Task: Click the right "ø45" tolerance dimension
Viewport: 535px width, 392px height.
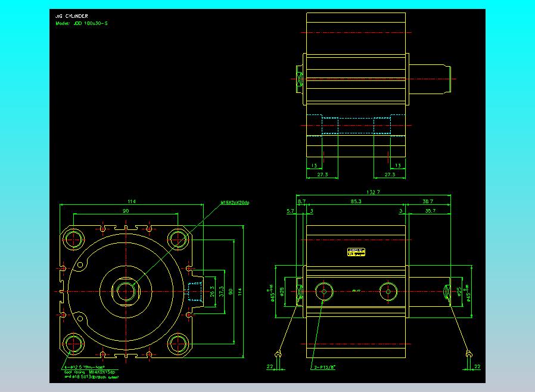Action: point(468,293)
